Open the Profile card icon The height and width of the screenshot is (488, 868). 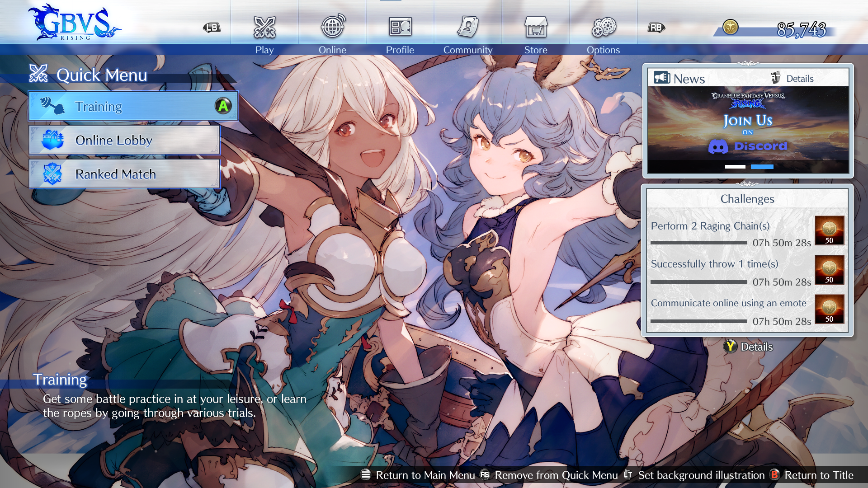[400, 27]
